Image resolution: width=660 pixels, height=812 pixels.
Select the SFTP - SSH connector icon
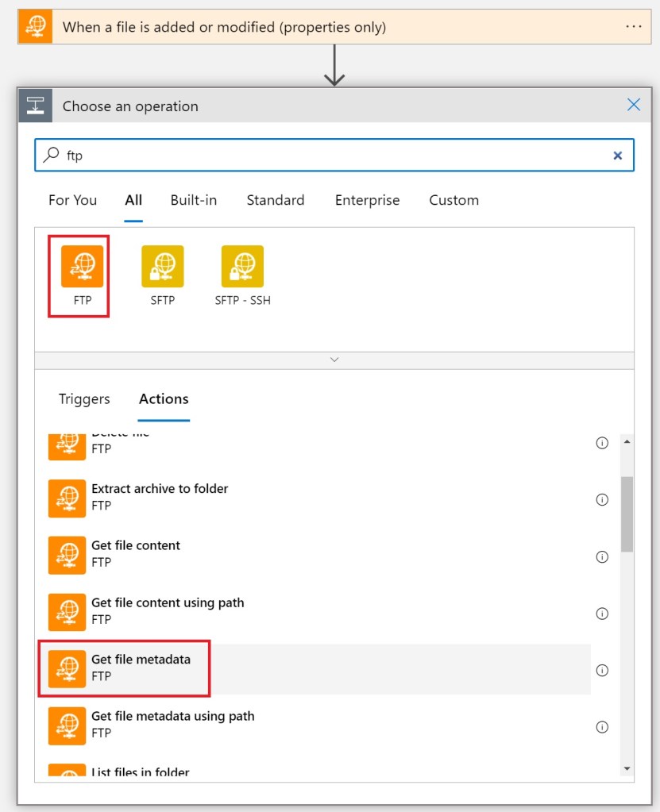tap(242, 267)
